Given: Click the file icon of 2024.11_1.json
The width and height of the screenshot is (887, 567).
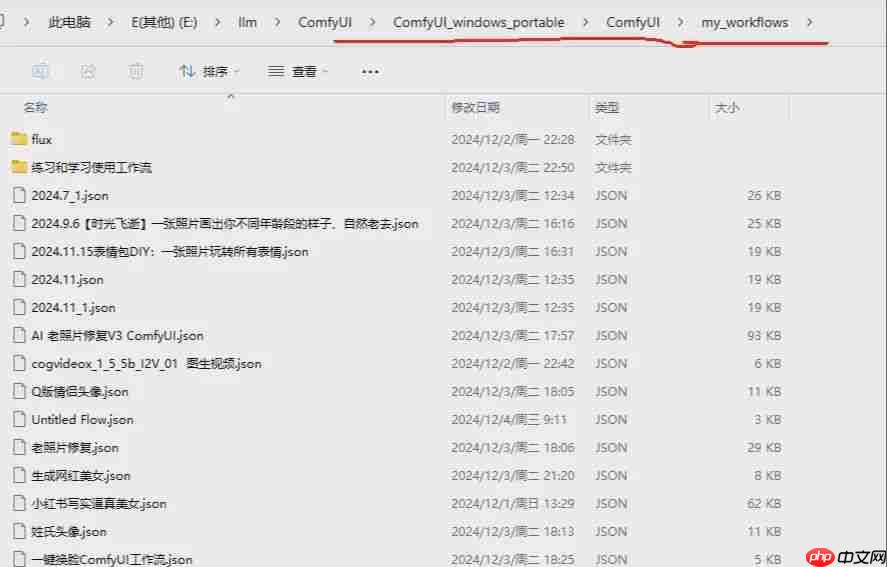Looking at the screenshot, I should coord(19,307).
